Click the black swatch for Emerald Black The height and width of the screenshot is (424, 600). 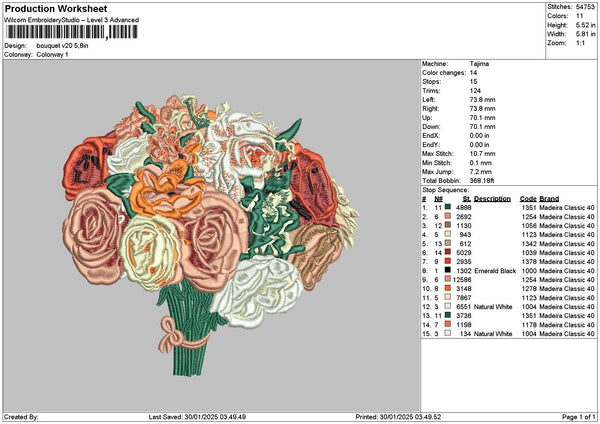pos(447,270)
